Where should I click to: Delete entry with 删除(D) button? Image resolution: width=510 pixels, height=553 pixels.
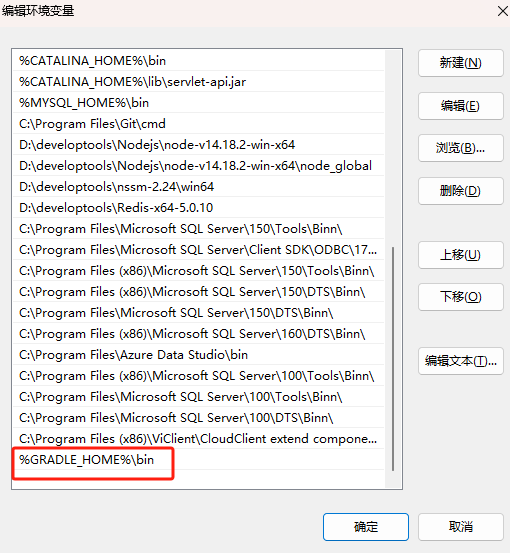click(461, 191)
